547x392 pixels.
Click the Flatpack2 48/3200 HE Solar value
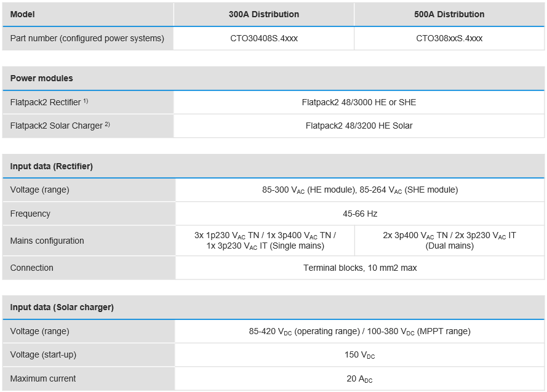point(359,126)
